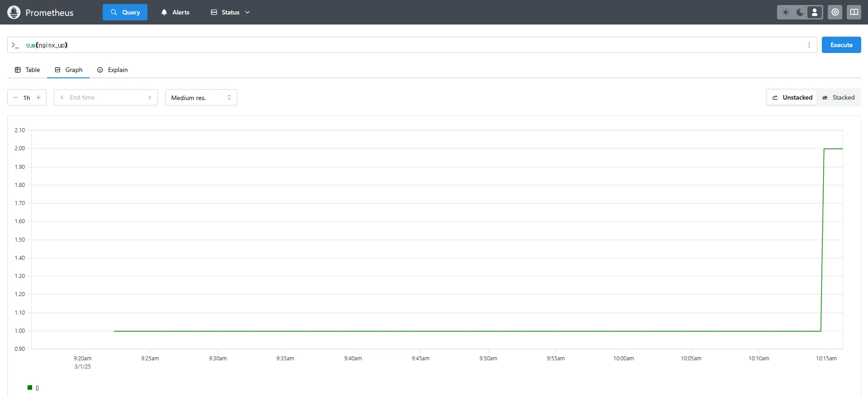
Task: Open settings gear in header
Action: [x=835, y=12]
